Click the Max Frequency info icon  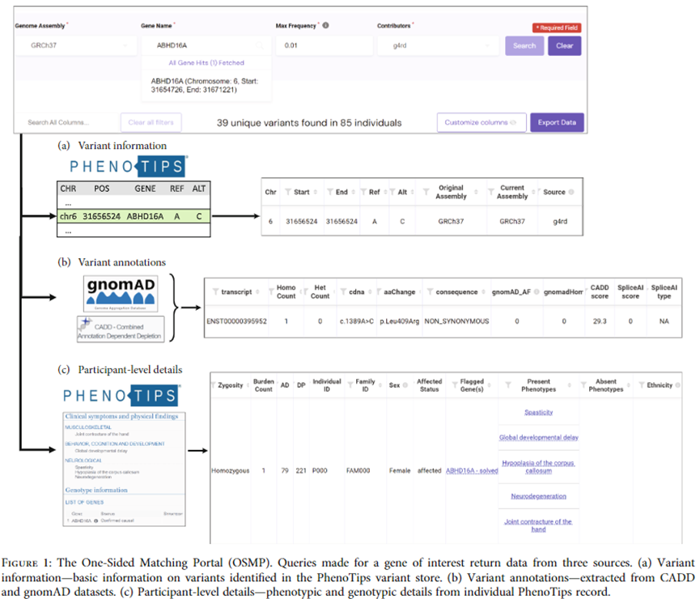(326, 26)
